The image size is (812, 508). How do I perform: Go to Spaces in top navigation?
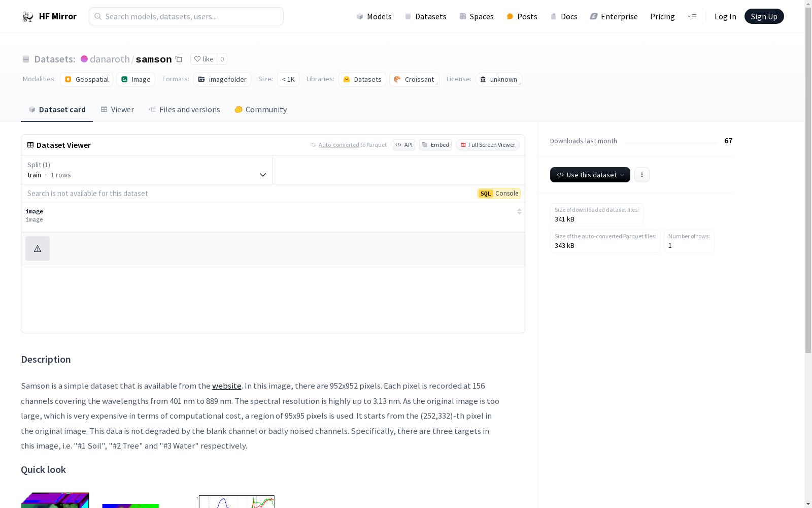pos(477,16)
